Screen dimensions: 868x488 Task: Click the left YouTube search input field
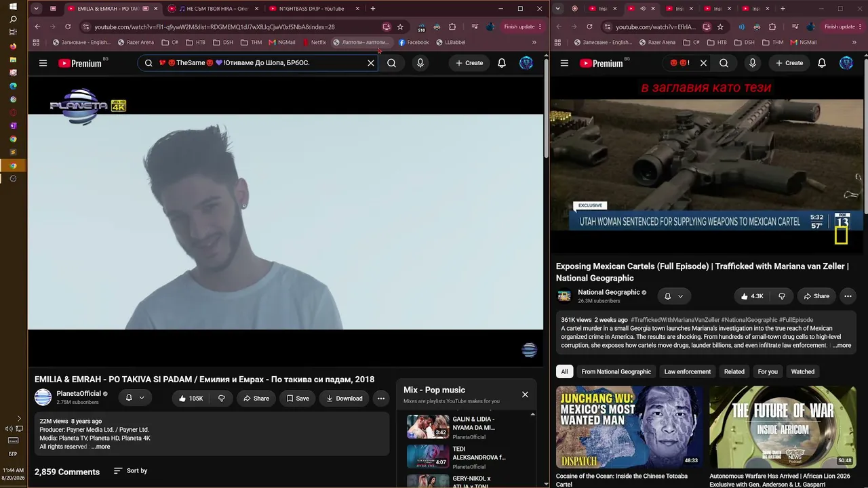[x=258, y=63]
